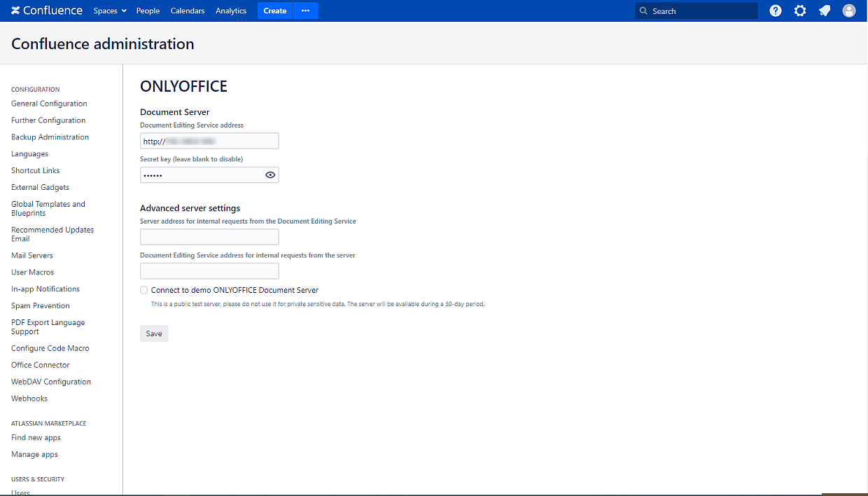The image size is (868, 496).
Task: Click the Document Editing Service address field
Action: pos(209,141)
